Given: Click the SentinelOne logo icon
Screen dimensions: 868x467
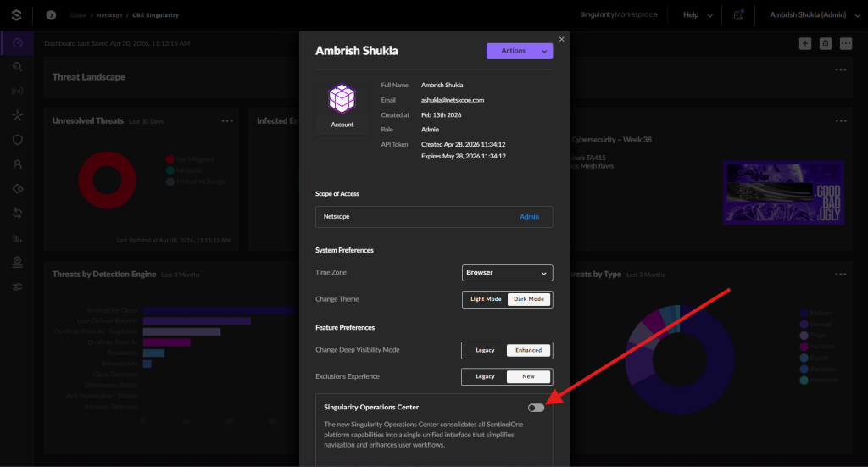Looking at the screenshot, I should [17, 15].
